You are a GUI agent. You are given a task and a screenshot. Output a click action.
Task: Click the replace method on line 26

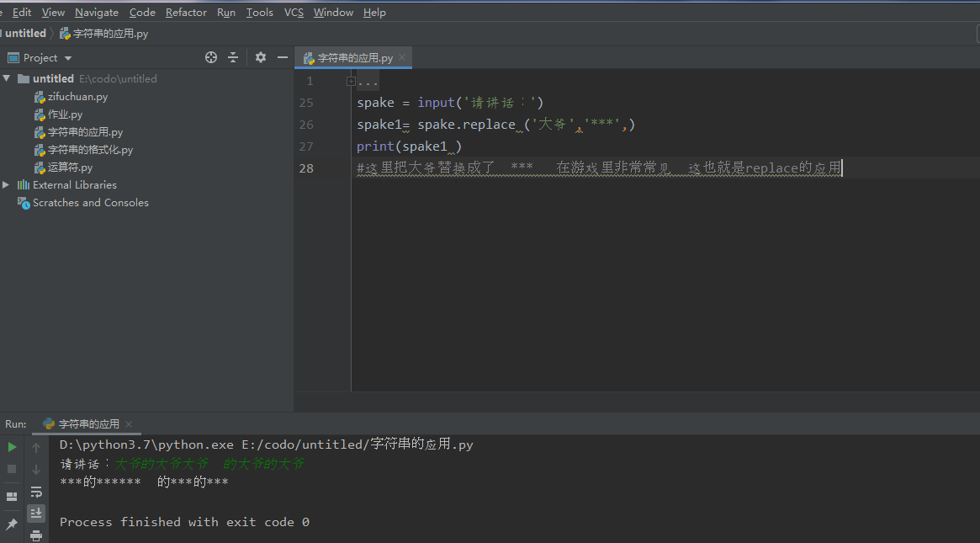pos(489,125)
